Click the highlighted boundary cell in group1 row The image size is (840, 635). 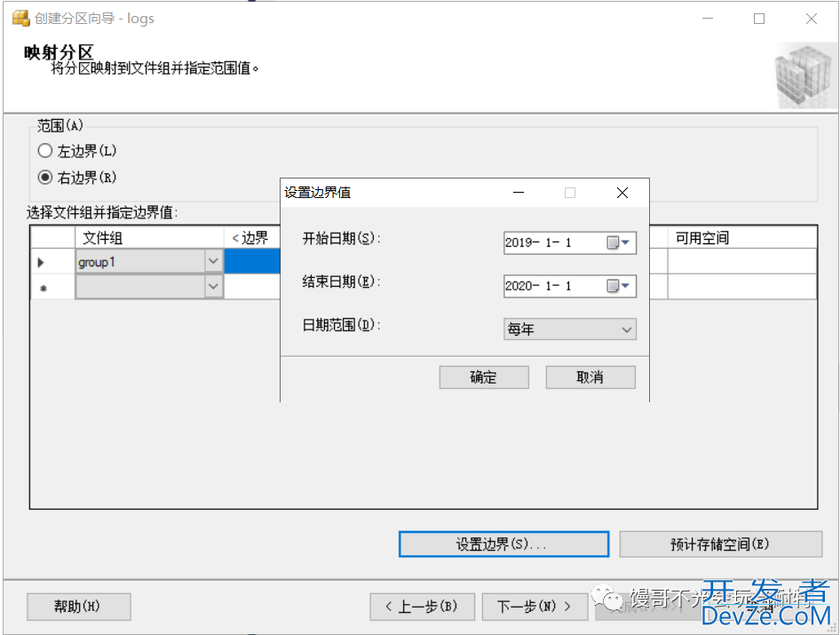pyautogui.click(x=252, y=261)
